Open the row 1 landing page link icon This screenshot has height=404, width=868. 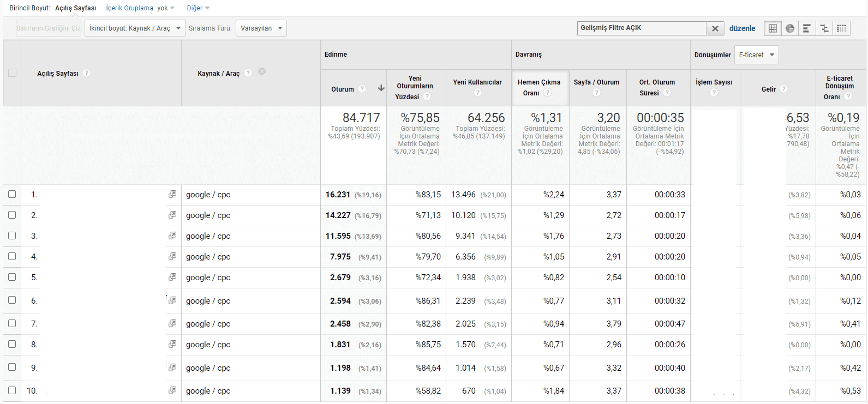[172, 194]
